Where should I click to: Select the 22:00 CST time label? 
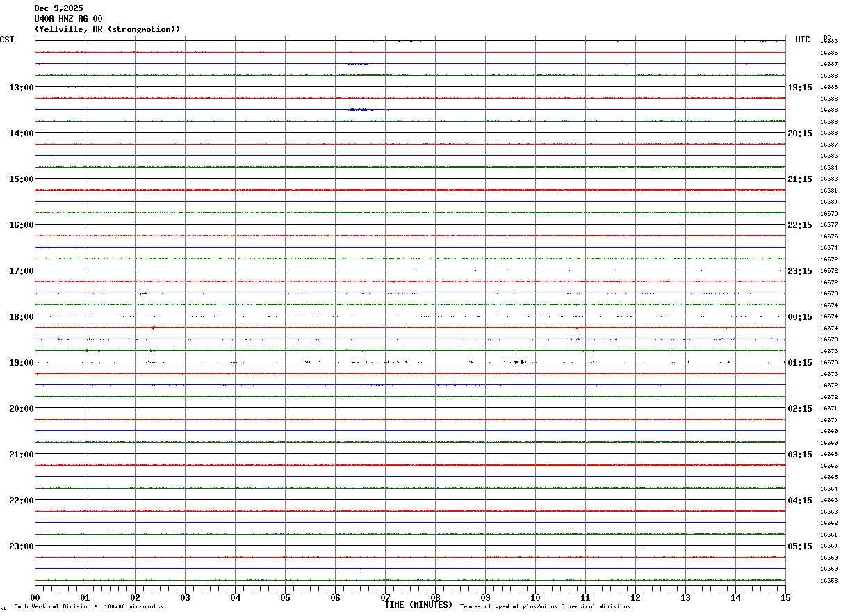(22, 501)
